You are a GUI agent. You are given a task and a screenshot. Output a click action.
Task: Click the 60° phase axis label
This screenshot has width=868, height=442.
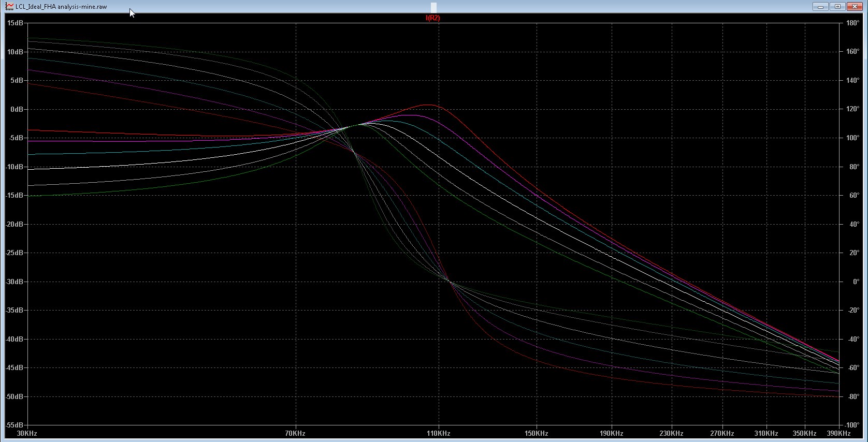[854, 196]
